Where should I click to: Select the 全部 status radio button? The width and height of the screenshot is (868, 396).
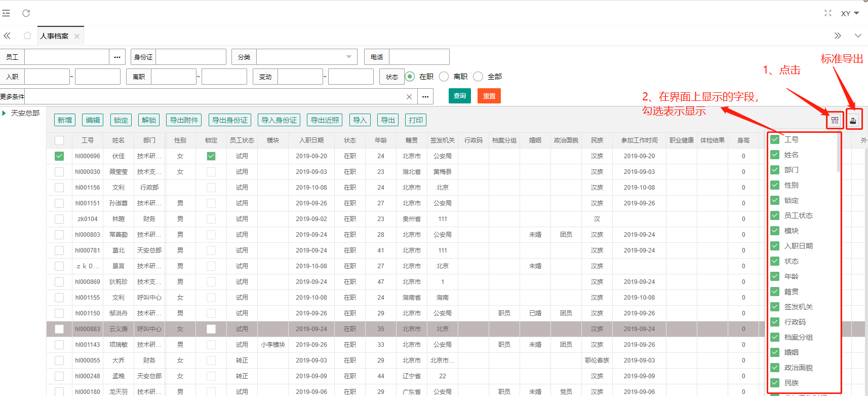tap(478, 77)
